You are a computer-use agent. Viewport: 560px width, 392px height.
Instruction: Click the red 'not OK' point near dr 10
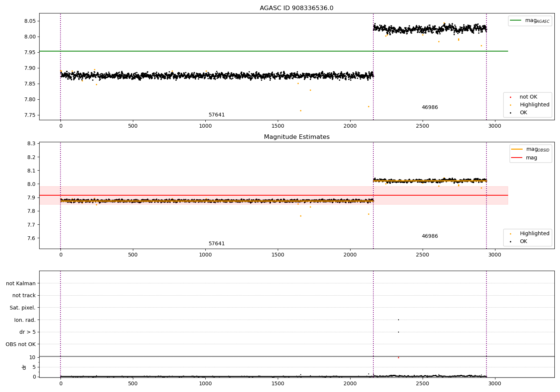398,358
